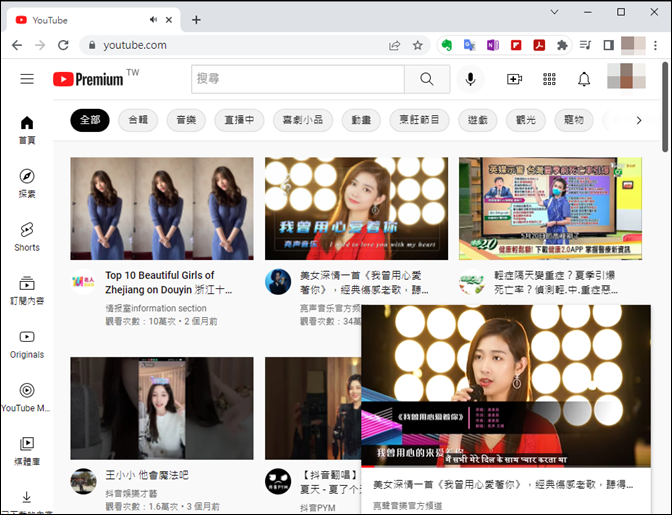
Task: Go back with browser back arrow
Action: (x=17, y=45)
